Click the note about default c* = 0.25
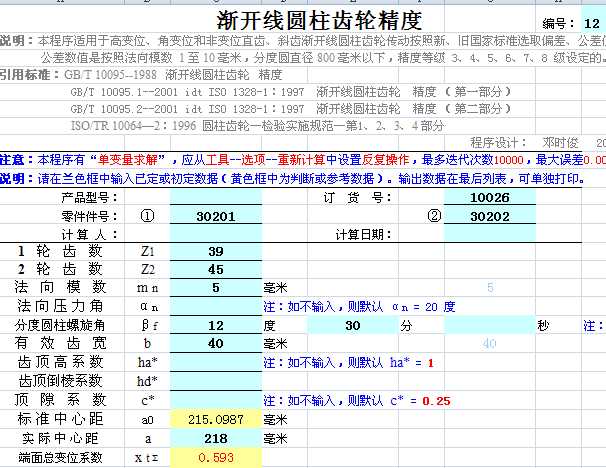Viewport: 606px width, 468px height. tap(357, 401)
